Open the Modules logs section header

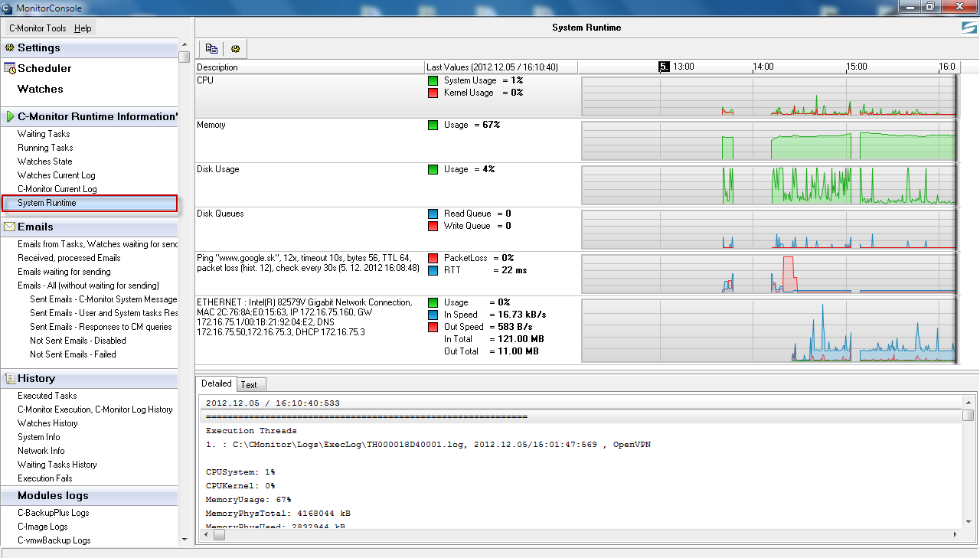[53, 495]
